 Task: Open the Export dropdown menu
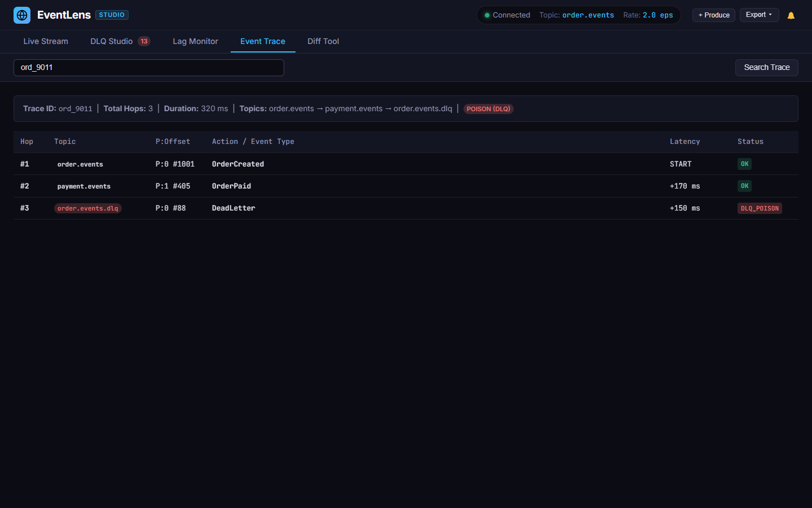pyautogui.click(x=759, y=15)
